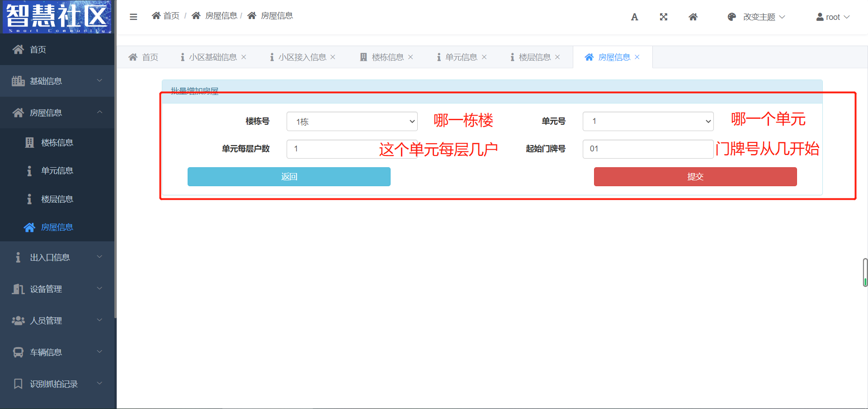Image resolution: width=868 pixels, height=409 pixels.
Task: Click the 提交 submit button
Action: pos(695,176)
